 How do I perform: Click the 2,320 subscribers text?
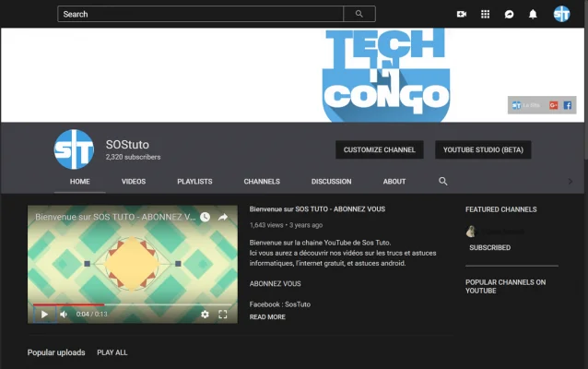point(133,157)
